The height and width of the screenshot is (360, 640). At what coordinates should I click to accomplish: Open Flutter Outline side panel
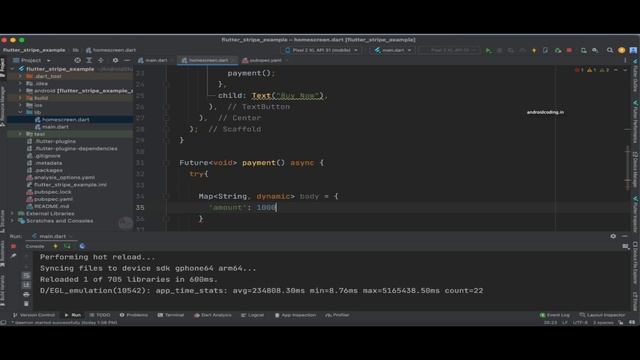[635, 76]
